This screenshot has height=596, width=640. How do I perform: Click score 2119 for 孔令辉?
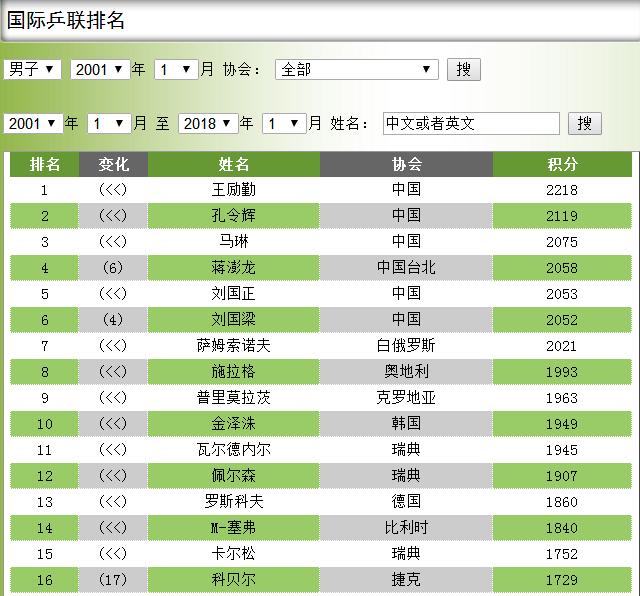coord(562,216)
